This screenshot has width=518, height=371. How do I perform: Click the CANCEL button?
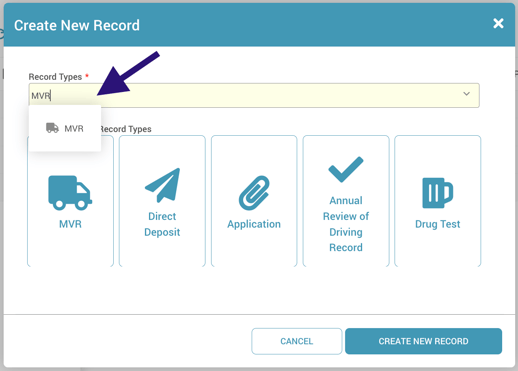pos(297,341)
